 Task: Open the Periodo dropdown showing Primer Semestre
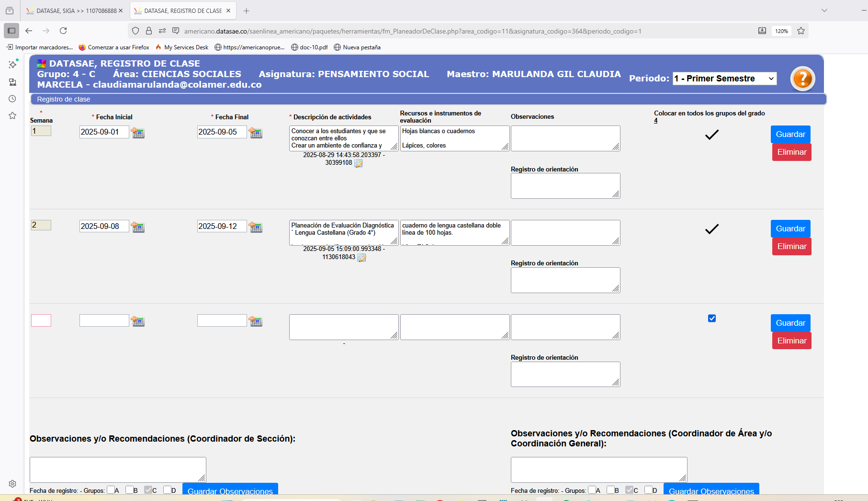724,79
